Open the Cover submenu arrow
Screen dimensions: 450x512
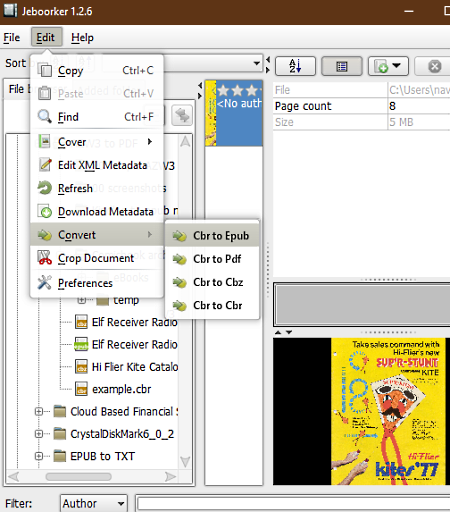coord(150,141)
